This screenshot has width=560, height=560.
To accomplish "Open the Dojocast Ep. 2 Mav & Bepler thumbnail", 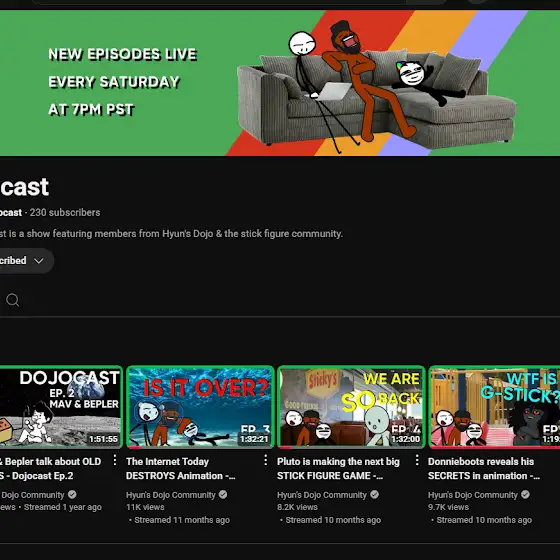I will [x=61, y=407].
